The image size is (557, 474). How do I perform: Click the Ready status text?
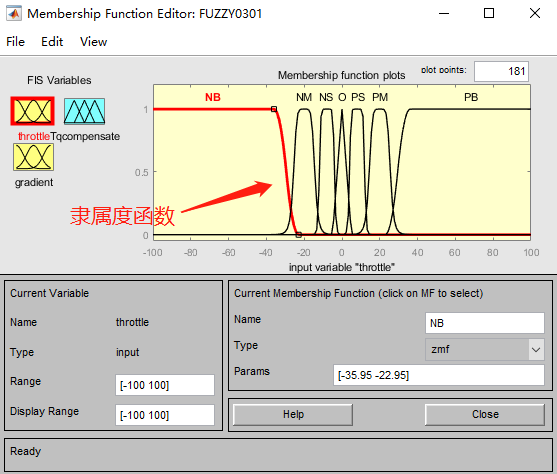(26, 451)
